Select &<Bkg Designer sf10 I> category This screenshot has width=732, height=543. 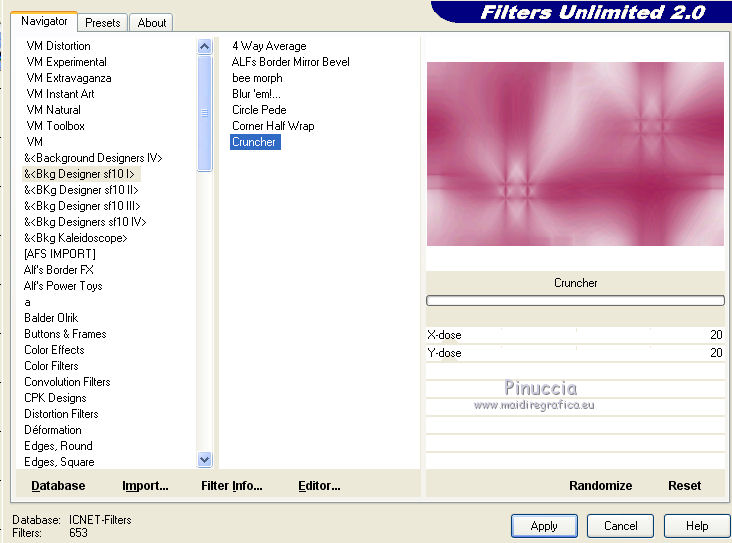pyautogui.click(x=79, y=174)
